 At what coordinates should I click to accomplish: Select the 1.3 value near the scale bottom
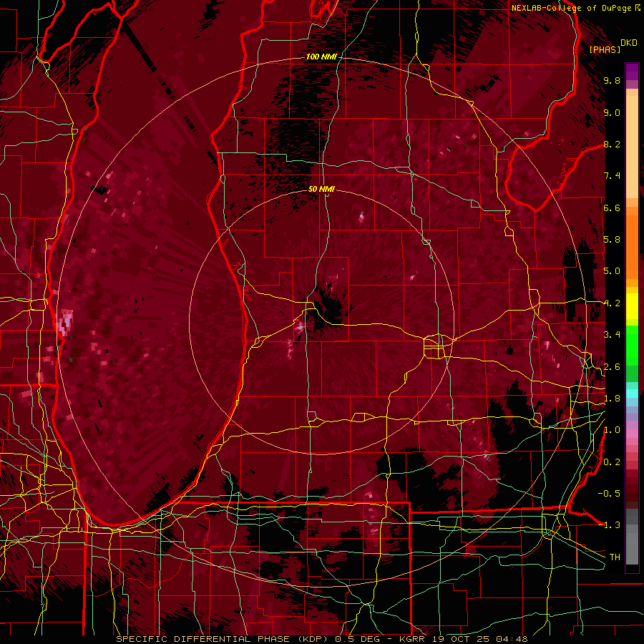[612, 526]
